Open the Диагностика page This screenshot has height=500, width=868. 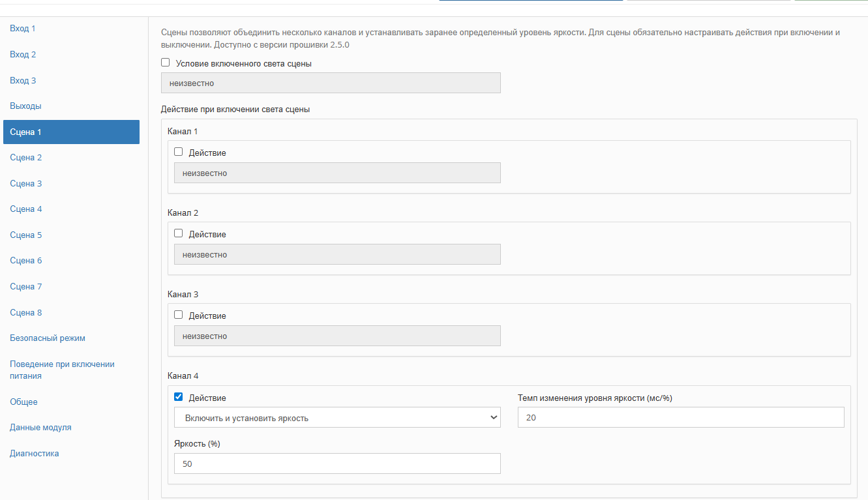35,453
